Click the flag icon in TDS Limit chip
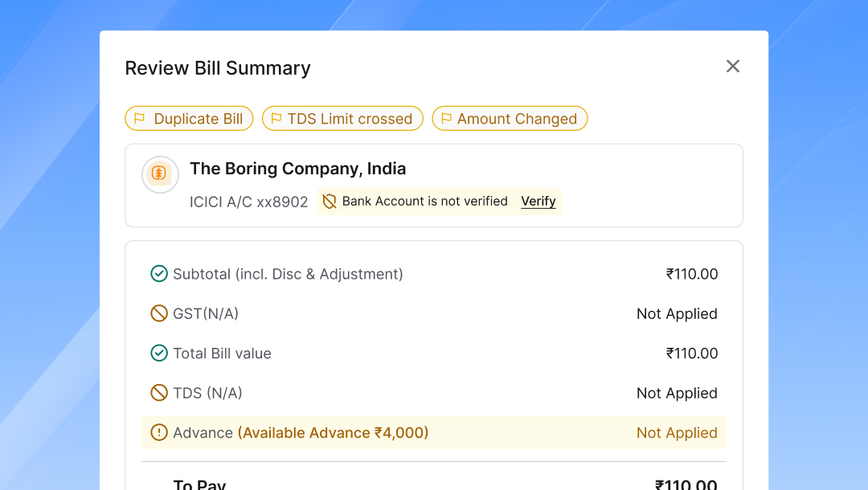Image resolution: width=868 pixels, height=490 pixels. pyautogui.click(x=276, y=118)
